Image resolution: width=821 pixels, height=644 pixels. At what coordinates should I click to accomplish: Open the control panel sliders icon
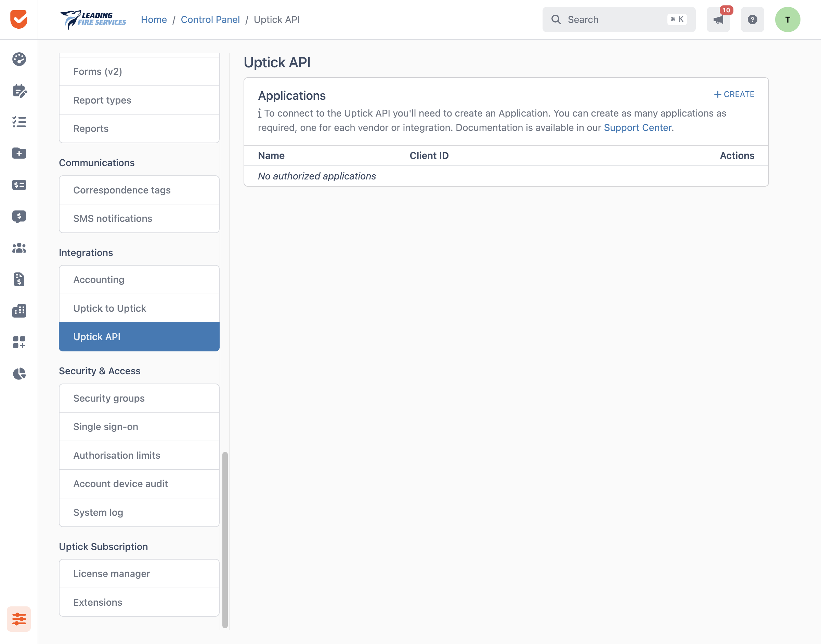19,619
